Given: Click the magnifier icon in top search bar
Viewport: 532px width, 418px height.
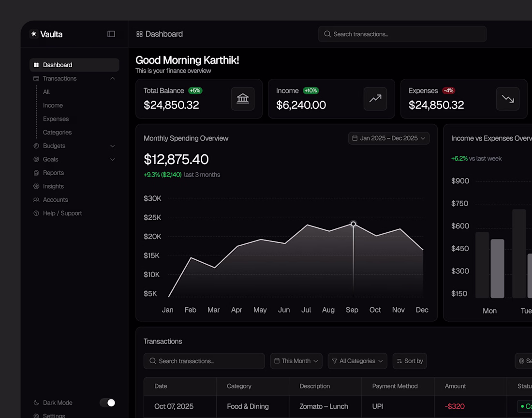Looking at the screenshot, I should [x=327, y=34].
